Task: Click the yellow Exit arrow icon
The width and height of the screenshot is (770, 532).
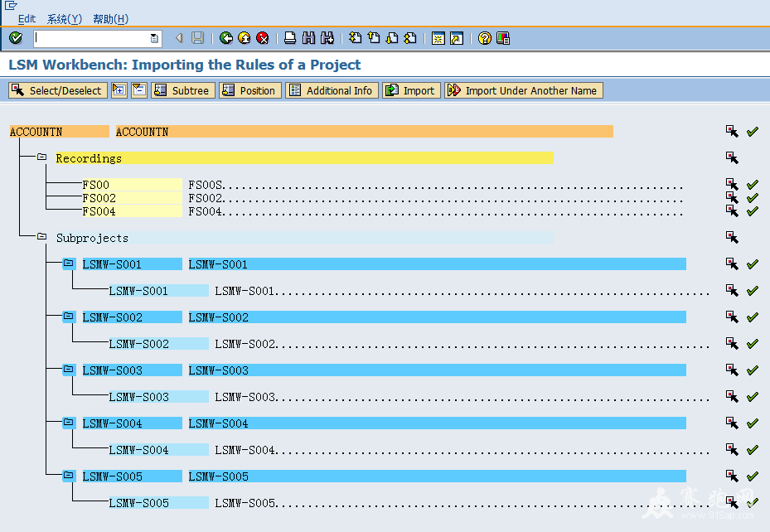Action: coord(244,38)
